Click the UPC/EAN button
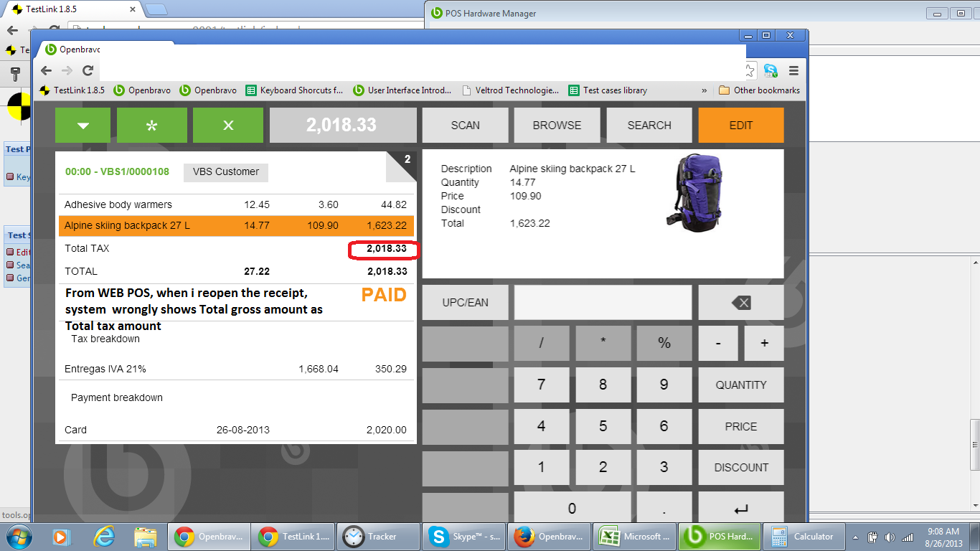 (x=465, y=303)
